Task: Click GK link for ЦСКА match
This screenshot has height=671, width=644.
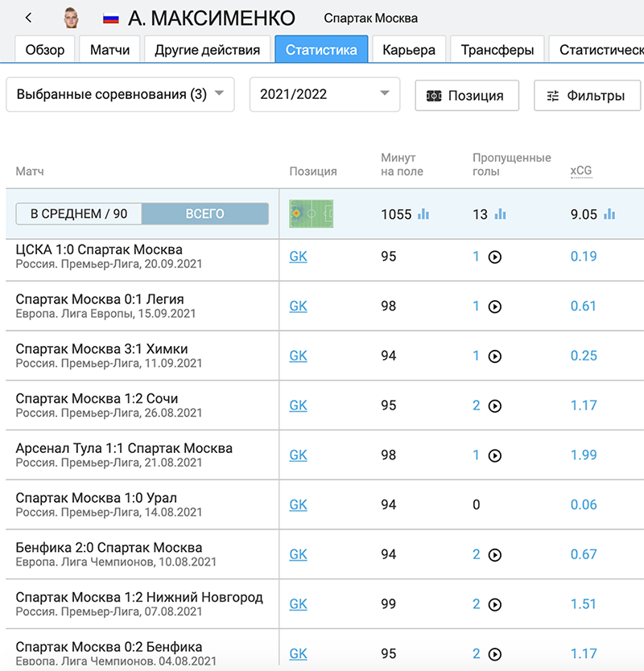Action: pyautogui.click(x=298, y=257)
